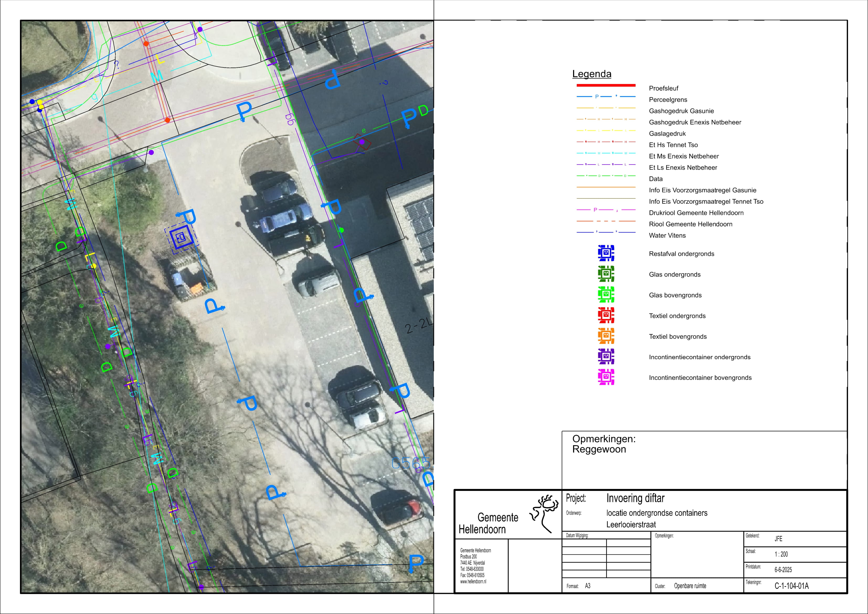The image size is (868, 614).
Task: Click the red Textiel ondergronds legend icon
Action: click(606, 315)
